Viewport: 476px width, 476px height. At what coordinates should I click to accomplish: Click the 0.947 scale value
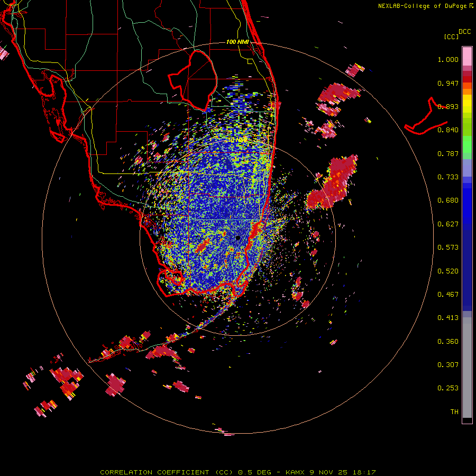[x=448, y=83]
